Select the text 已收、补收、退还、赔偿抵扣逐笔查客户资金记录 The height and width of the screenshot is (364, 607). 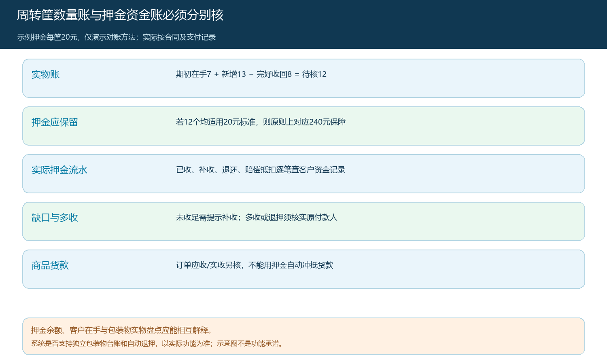pyautogui.click(x=261, y=170)
